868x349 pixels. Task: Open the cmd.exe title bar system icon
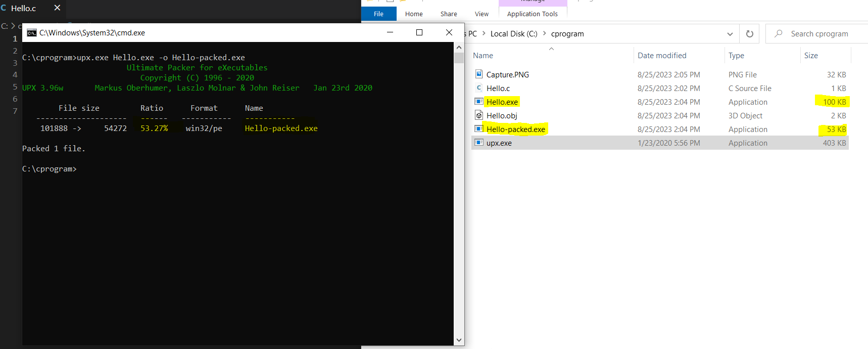tap(32, 33)
